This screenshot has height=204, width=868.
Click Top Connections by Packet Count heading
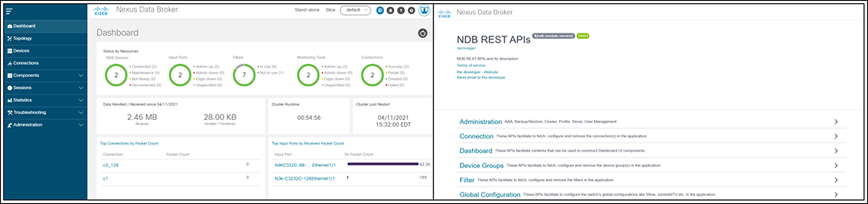(x=129, y=143)
